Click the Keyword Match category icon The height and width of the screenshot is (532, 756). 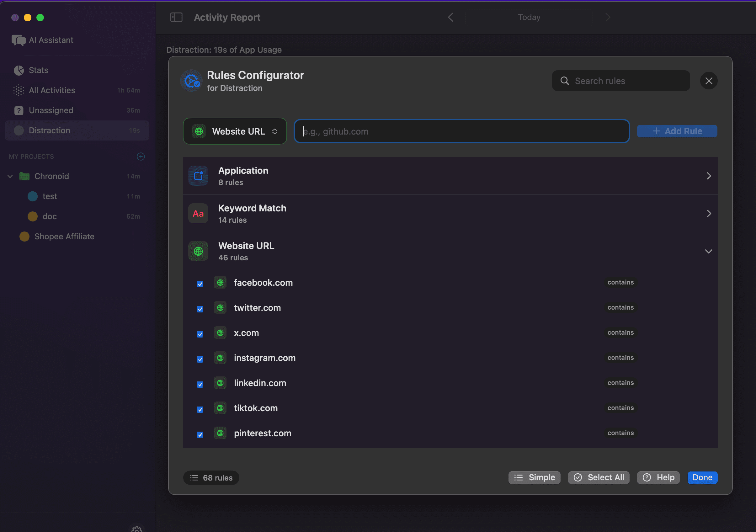pyautogui.click(x=198, y=213)
